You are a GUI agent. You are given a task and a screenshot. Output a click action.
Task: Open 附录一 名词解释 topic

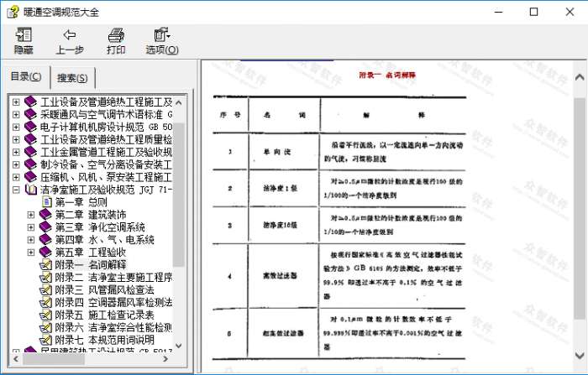pyautogui.click(x=91, y=265)
